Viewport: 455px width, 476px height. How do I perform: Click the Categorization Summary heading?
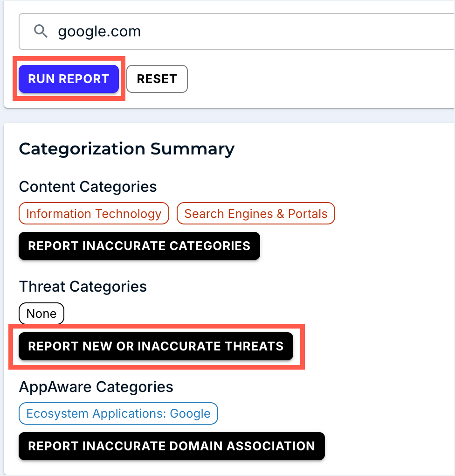click(x=126, y=149)
